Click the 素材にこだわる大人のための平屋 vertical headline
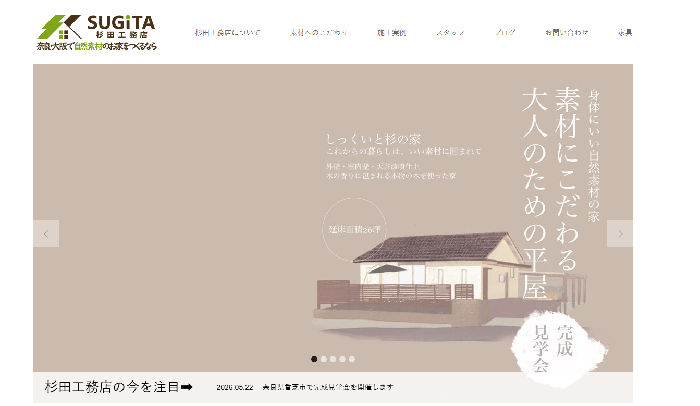This screenshot has height=406, width=700. [x=552, y=193]
